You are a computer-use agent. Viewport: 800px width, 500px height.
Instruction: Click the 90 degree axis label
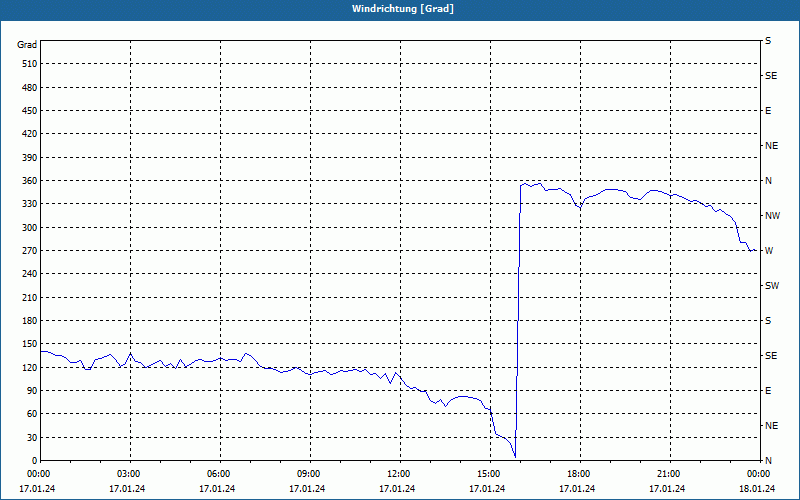pyautogui.click(x=32, y=391)
